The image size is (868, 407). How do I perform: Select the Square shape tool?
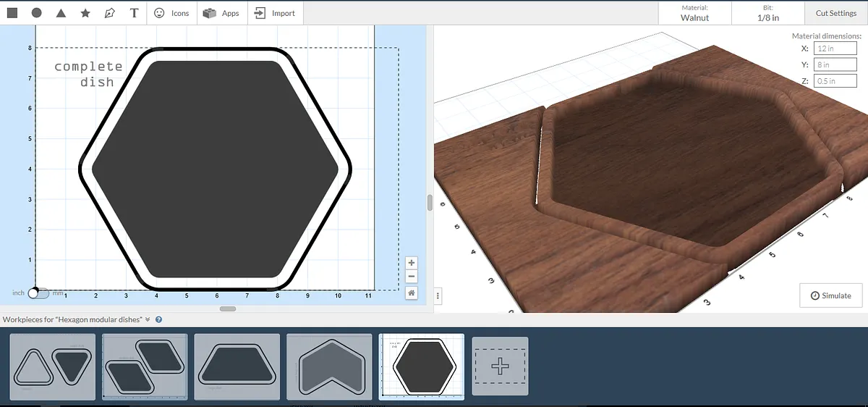coord(12,13)
